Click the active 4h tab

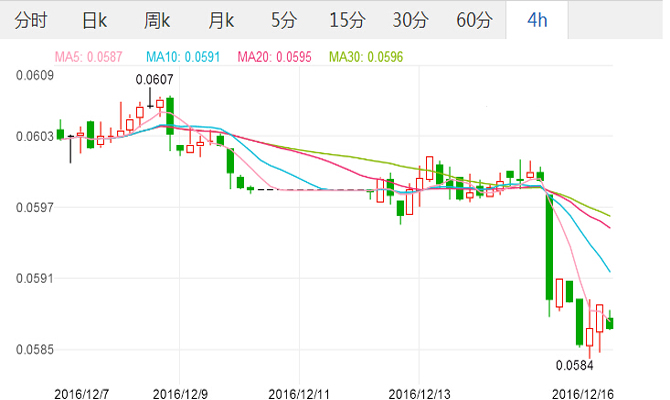(x=537, y=20)
